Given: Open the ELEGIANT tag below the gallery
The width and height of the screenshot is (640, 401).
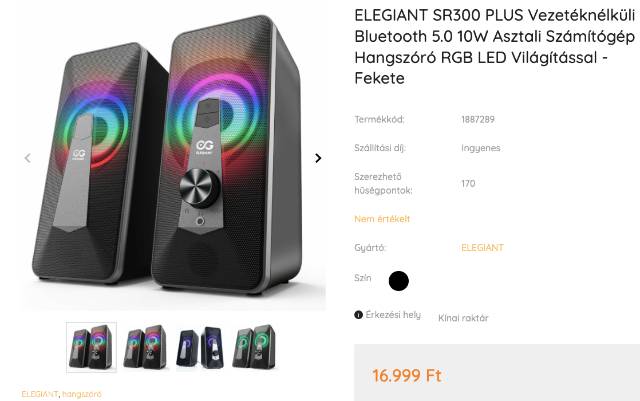Looking at the screenshot, I should 40,394.
